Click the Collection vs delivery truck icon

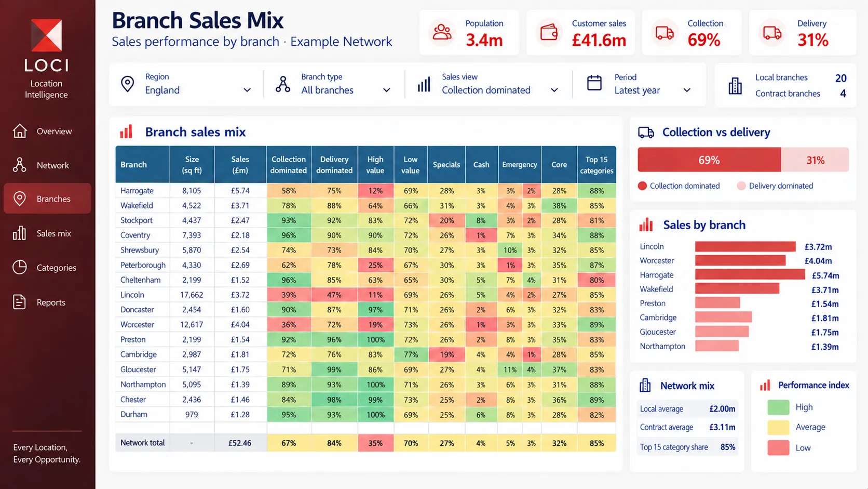point(646,133)
